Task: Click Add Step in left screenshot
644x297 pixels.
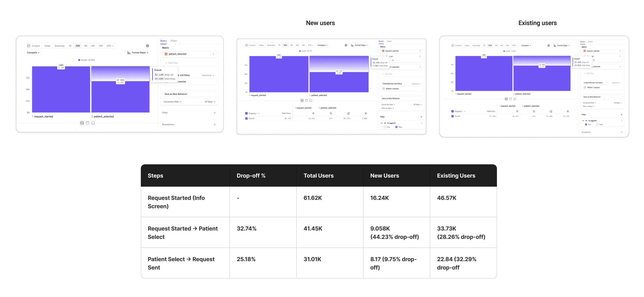Action: point(189,63)
